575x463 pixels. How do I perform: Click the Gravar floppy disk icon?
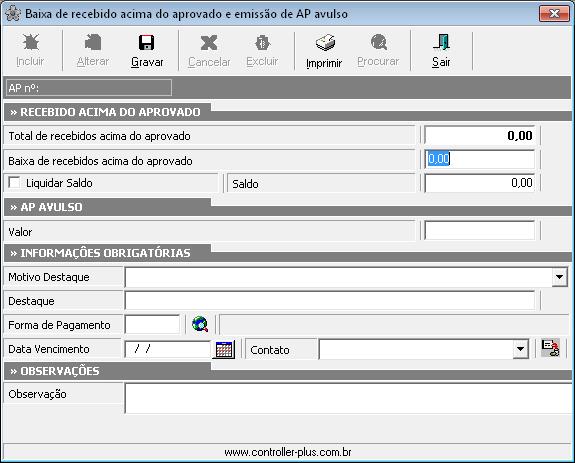pos(147,43)
